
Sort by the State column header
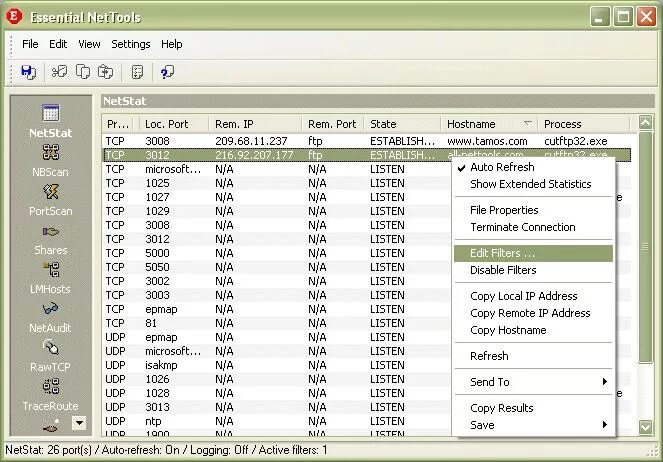[403, 124]
